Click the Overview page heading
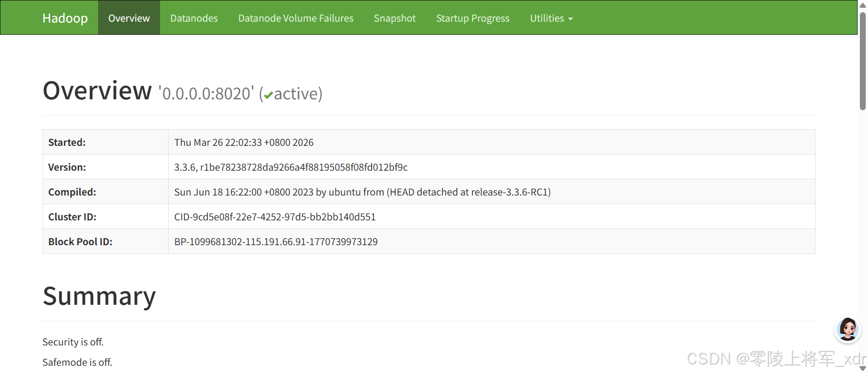The width and height of the screenshot is (868, 373). [97, 90]
